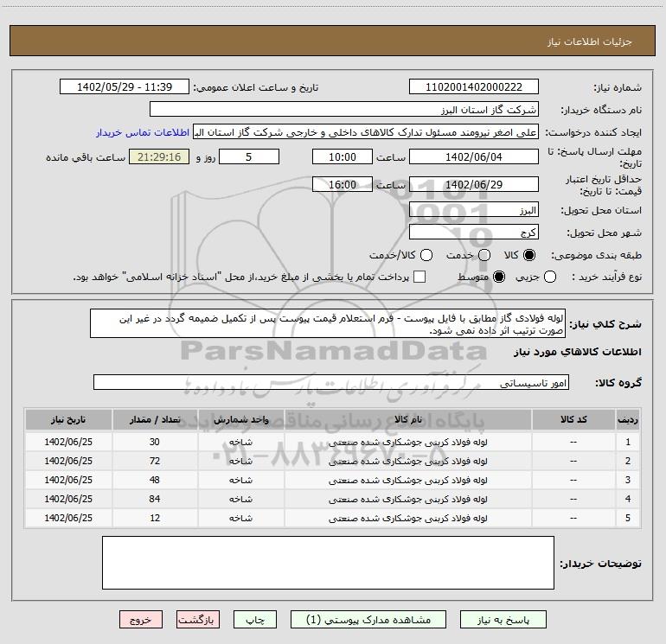The width and height of the screenshot is (666, 644).
Task: Click the delivery city field کرج
Action: tap(474, 233)
